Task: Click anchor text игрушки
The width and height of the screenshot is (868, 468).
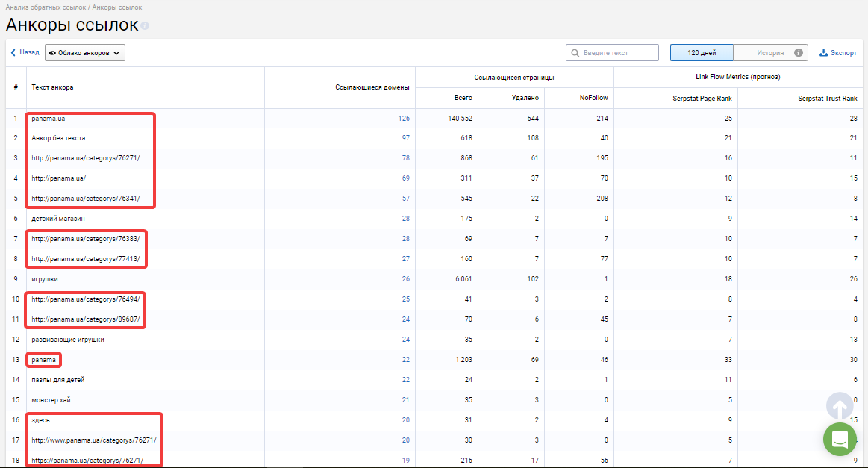Action: (44, 279)
